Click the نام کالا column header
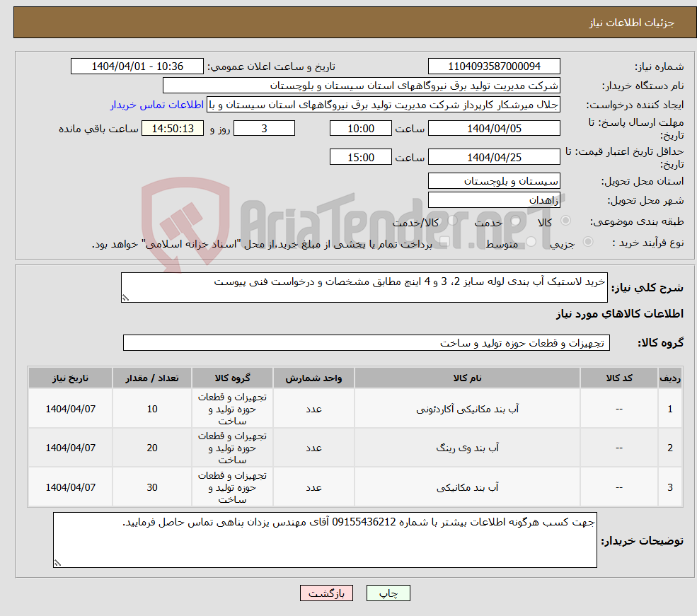This screenshot has width=697, height=616. coord(467,378)
